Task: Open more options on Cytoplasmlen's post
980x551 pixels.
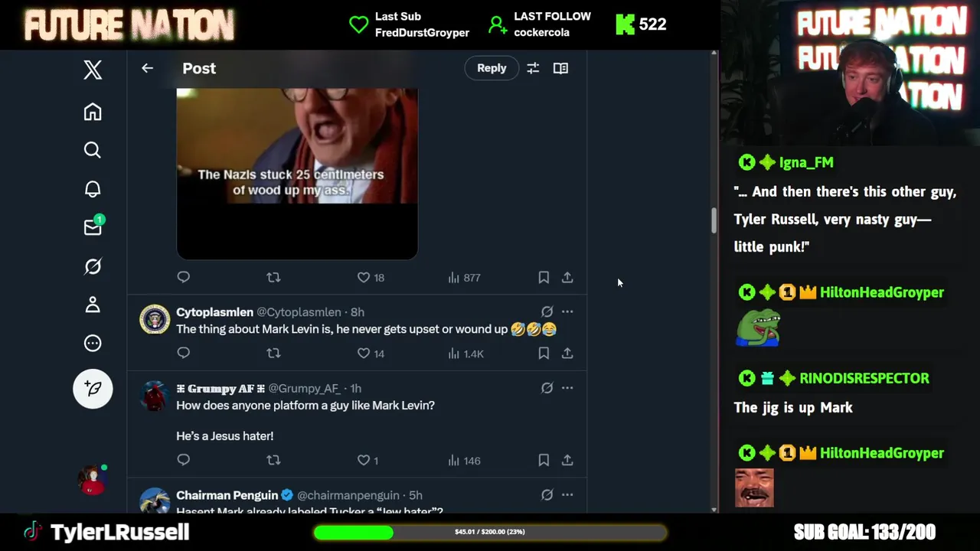Action: (567, 311)
